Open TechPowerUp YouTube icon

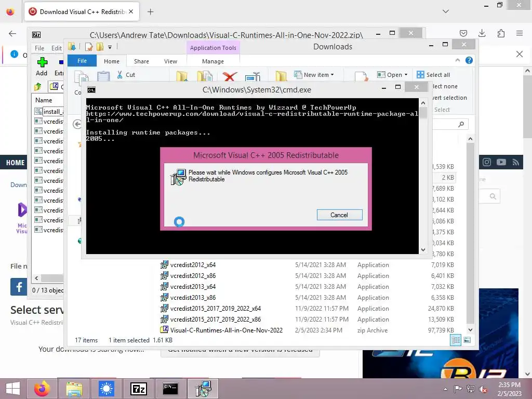click(501, 162)
